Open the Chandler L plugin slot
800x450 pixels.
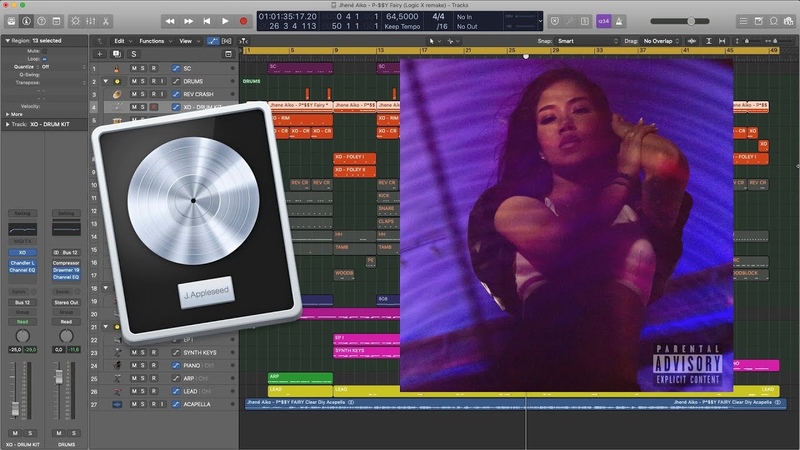click(22, 263)
